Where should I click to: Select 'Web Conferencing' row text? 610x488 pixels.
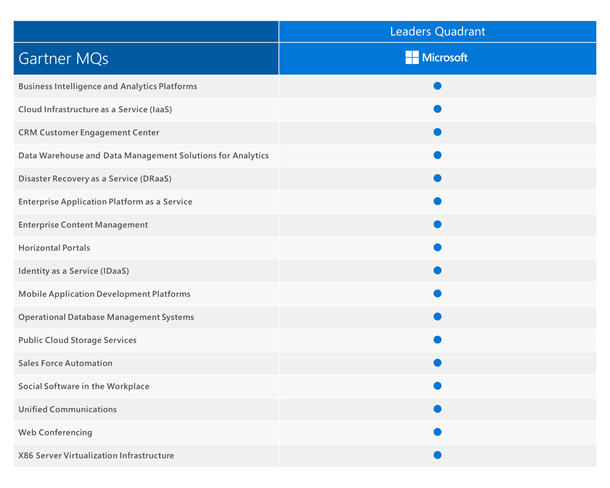pos(55,432)
